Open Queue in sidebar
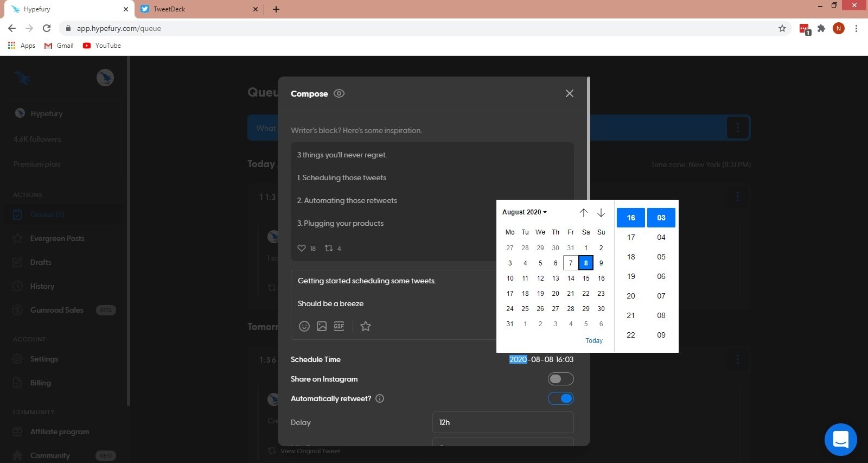 pyautogui.click(x=64, y=214)
